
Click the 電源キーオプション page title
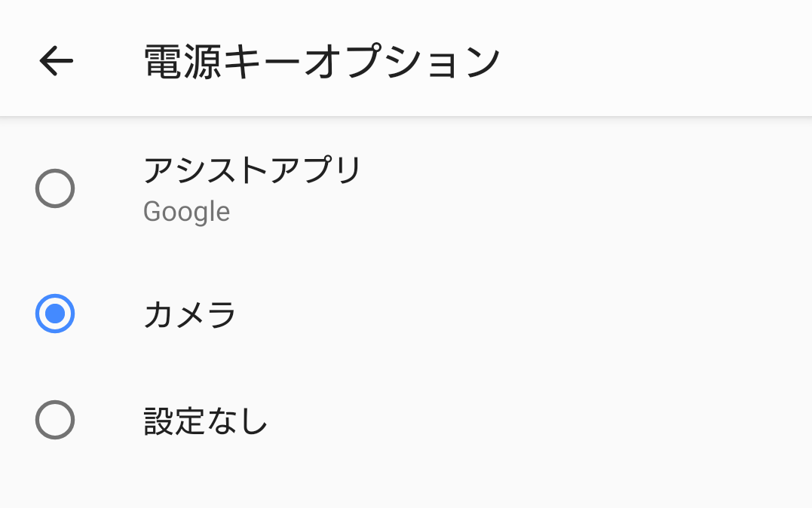[x=322, y=61]
